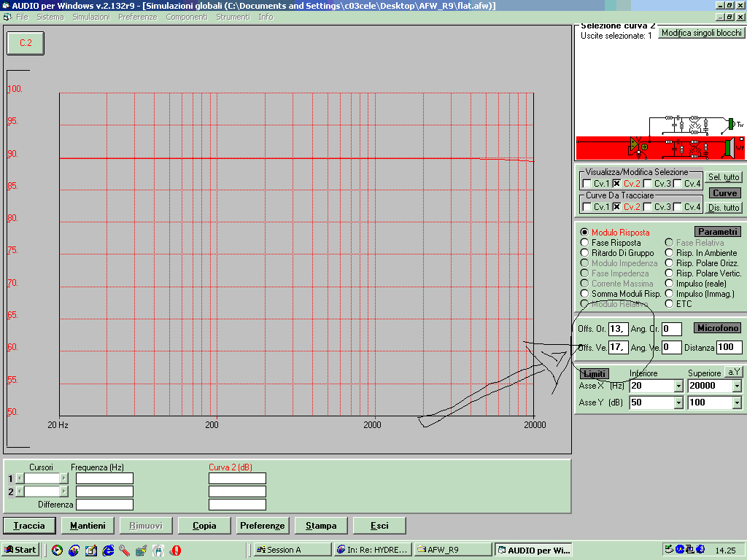Screen dimensions: 747x560
Task: Switch to the In: Re: HYDRE taskbar window
Action: point(373,550)
